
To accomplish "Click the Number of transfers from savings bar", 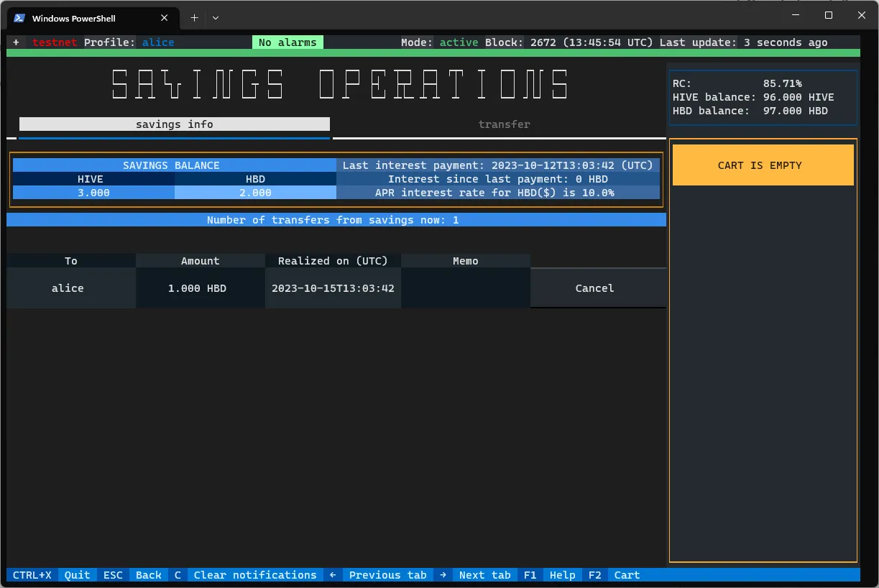I will [x=336, y=220].
